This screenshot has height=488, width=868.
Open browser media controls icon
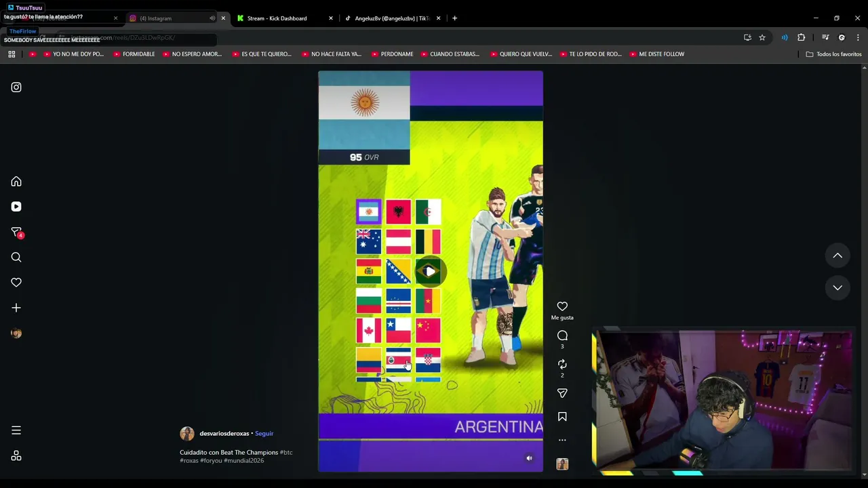(825, 37)
